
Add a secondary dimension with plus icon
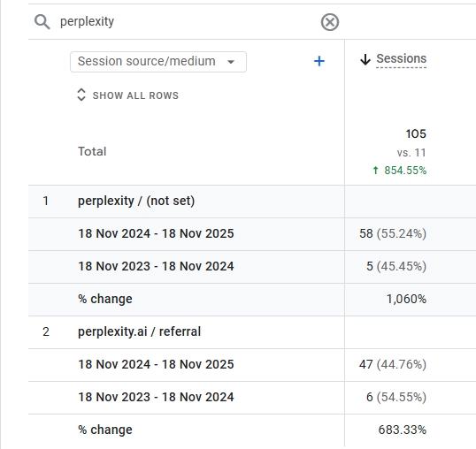(319, 61)
